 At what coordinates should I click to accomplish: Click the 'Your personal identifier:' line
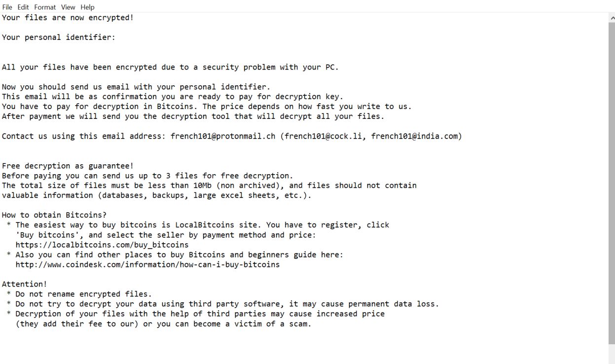pos(59,37)
